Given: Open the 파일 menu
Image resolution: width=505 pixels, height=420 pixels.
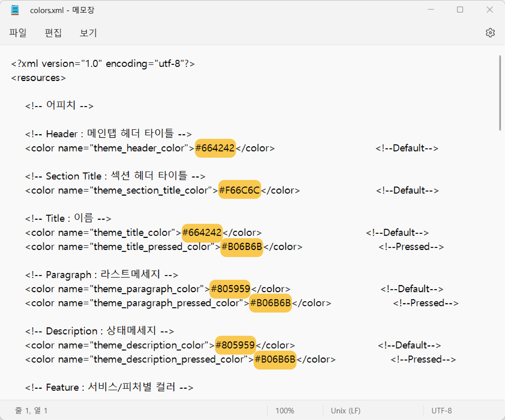Looking at the screenshot, I should (18, 33).
